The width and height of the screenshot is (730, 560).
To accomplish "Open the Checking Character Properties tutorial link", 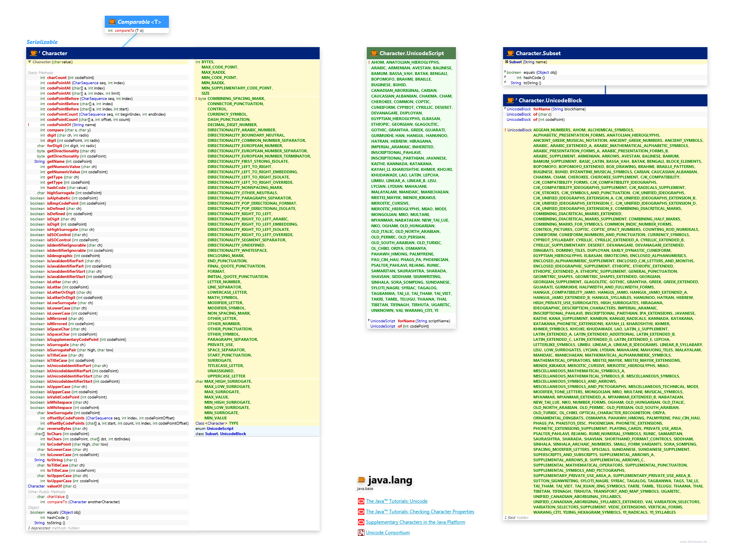I will (x=420, y=512).
